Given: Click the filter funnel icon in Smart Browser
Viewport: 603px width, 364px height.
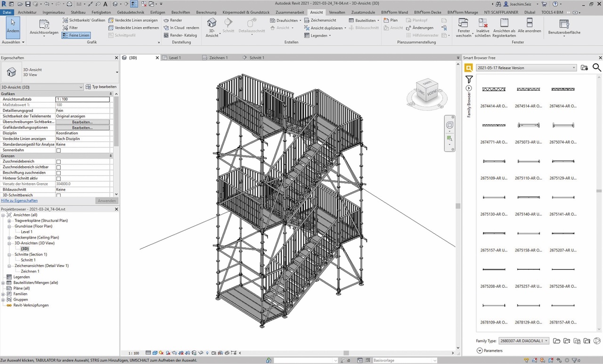Looking at the screenshot, I should click(469, 80).
